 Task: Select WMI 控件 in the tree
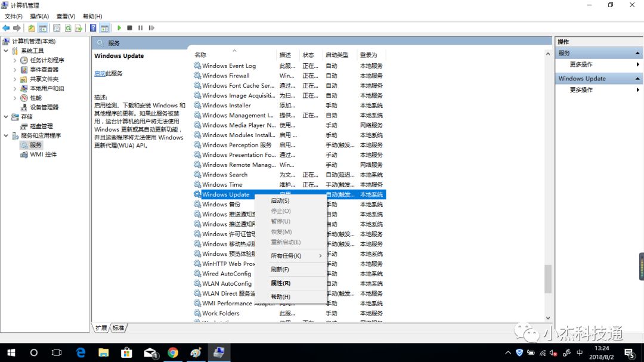(43, 154)
